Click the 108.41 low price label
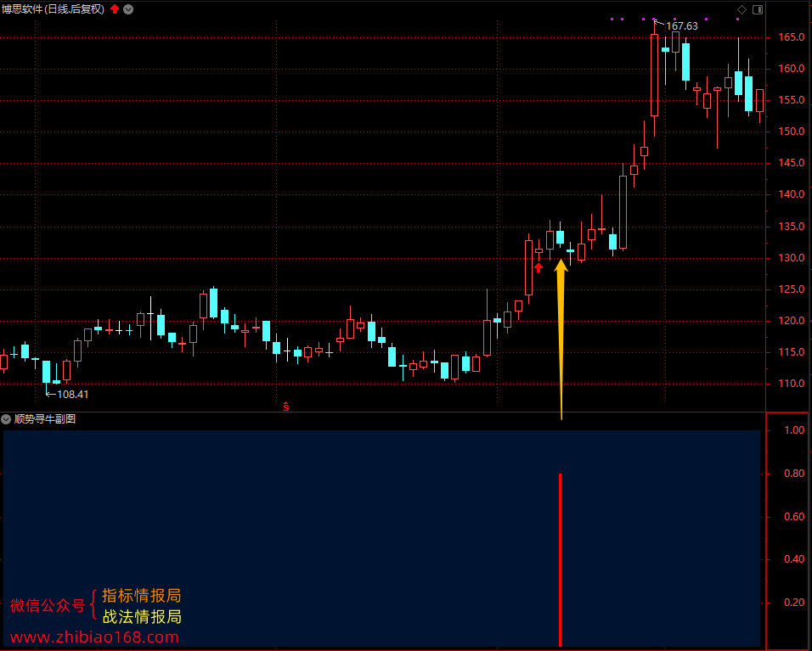 point(72,395)
